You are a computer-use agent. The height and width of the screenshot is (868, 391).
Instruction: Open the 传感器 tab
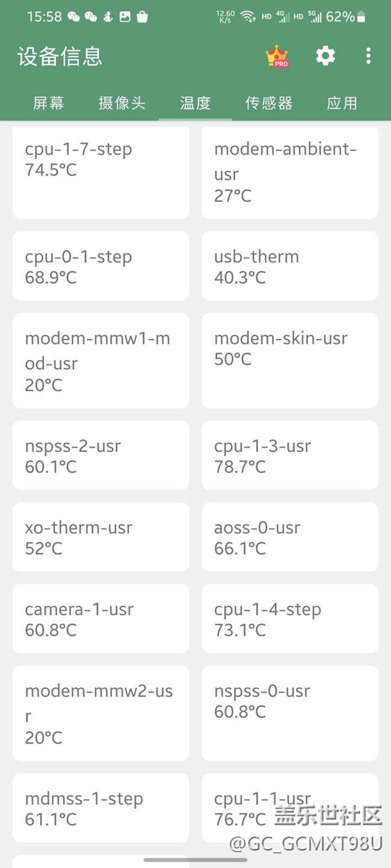pyautogui.click(x=269, y=103)
